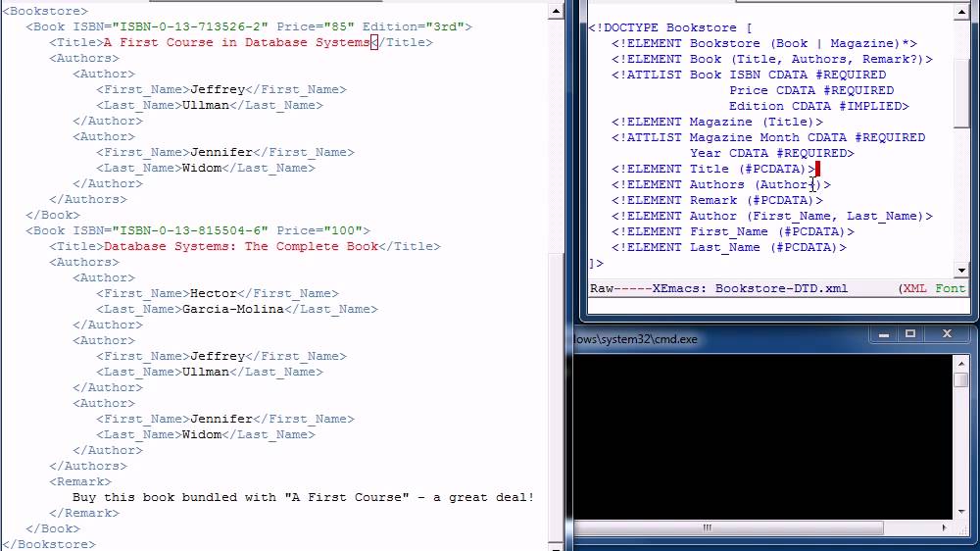Click the cmd.exe vertical scrollbar thumb
The height and width of the screenshot is (551, 980).
point(961,379)
